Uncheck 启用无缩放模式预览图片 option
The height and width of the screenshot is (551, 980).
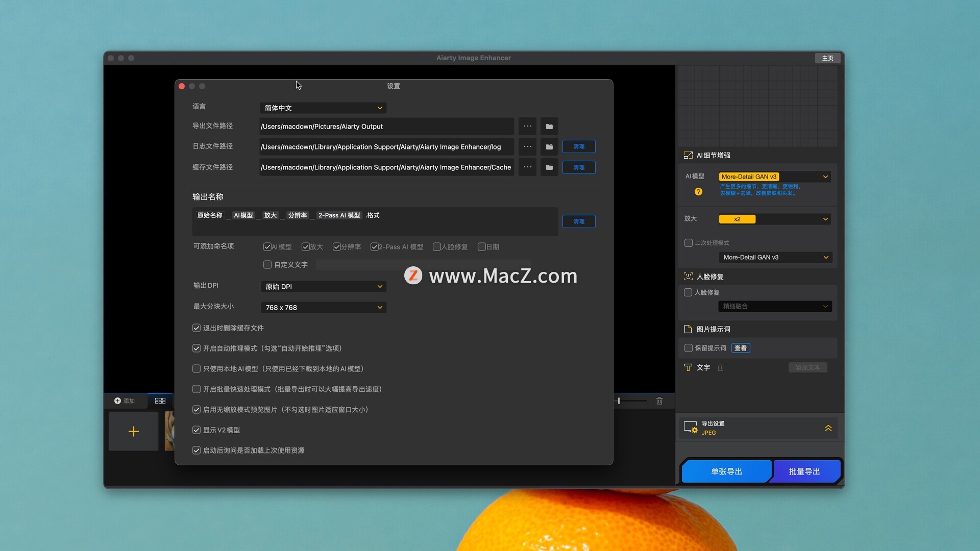(x=196, y=410)
